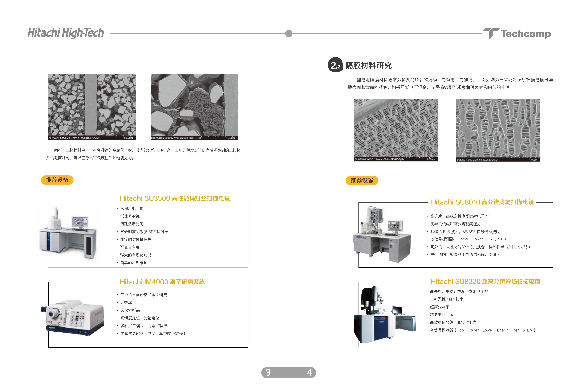This screenshot has width=578, height=392.
Task: Click the bullet 多种加工模式（间歇式辐照）
Action: (143, 326)
